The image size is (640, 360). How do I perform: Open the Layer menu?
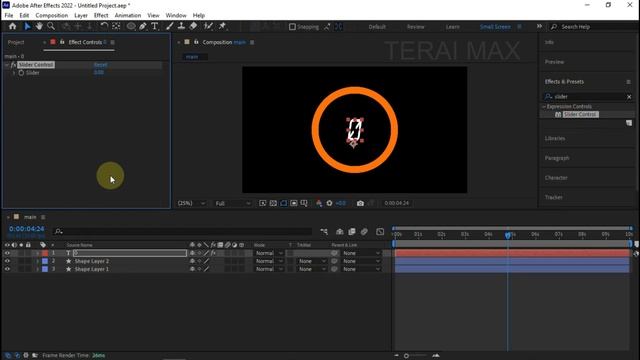click(81, 15)
